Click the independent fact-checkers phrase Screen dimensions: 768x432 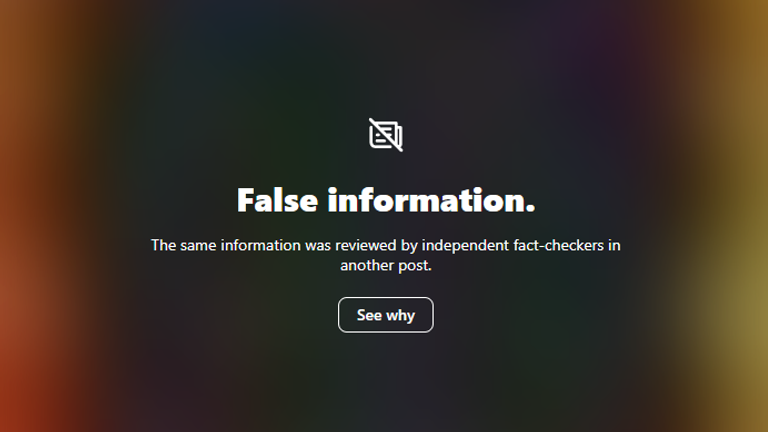tap(513, 245)
